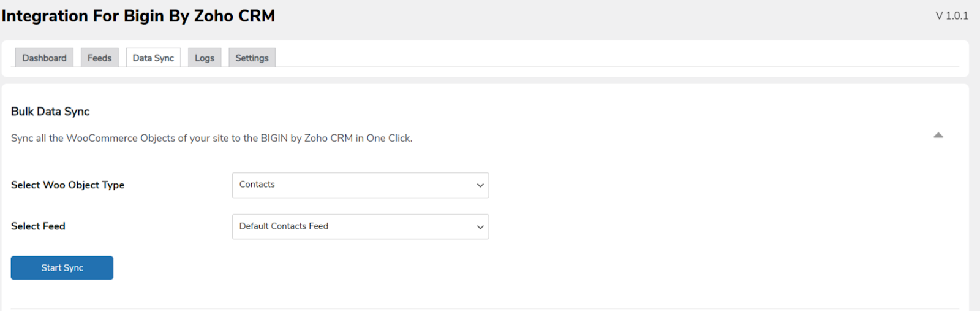The image size is (980, 311).
Task: Click the Integration For Bigin page title
Action: click(x=138, y=16)
